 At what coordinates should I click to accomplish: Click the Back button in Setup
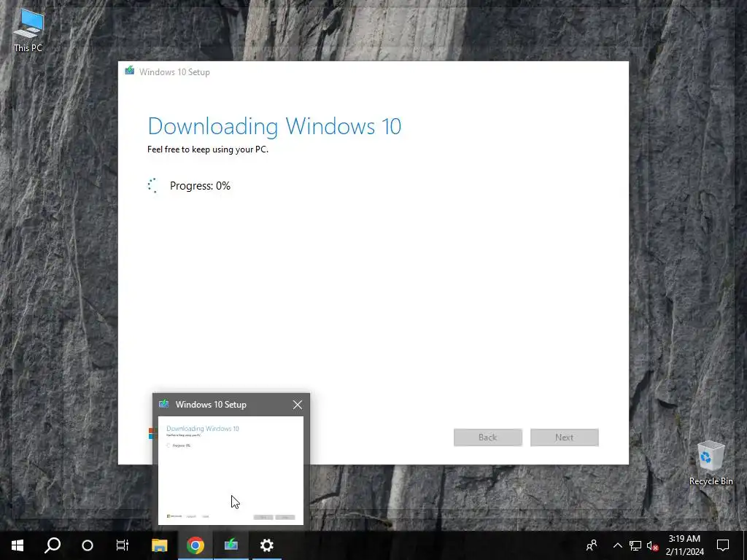point(488,437)
